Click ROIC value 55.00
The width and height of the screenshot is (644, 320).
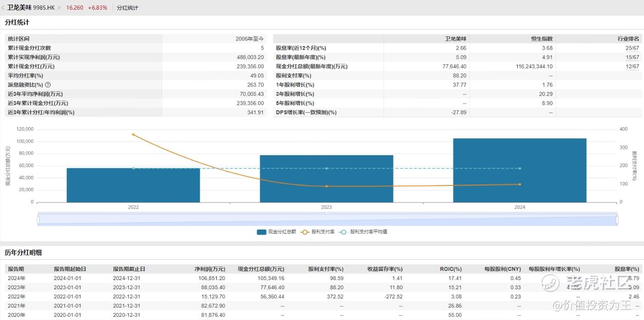(456, 315)
